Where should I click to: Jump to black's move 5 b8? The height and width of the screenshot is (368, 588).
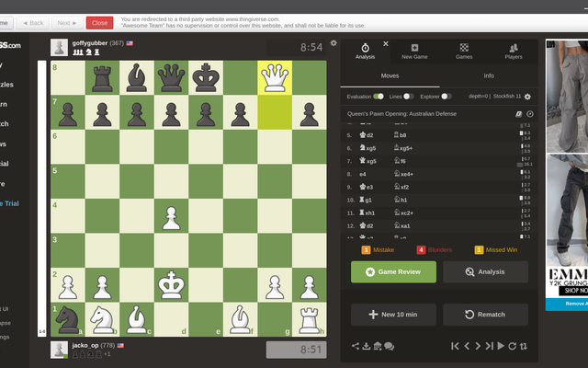point(400,135)
